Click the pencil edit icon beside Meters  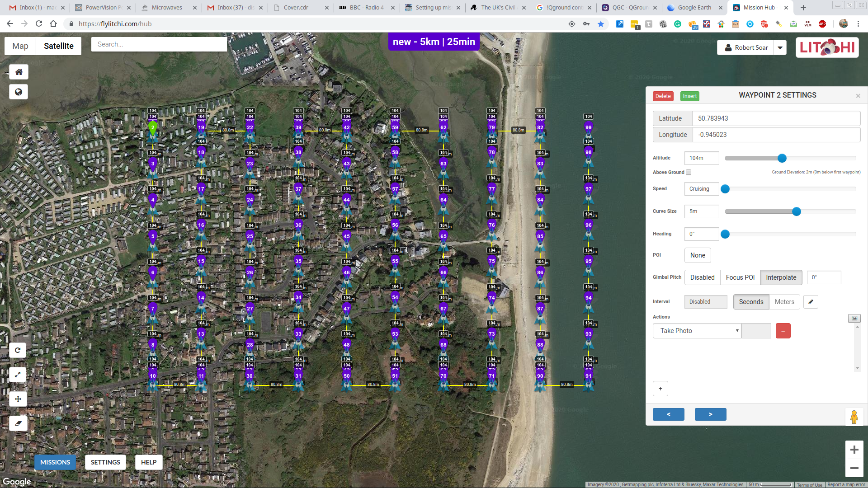811,302
